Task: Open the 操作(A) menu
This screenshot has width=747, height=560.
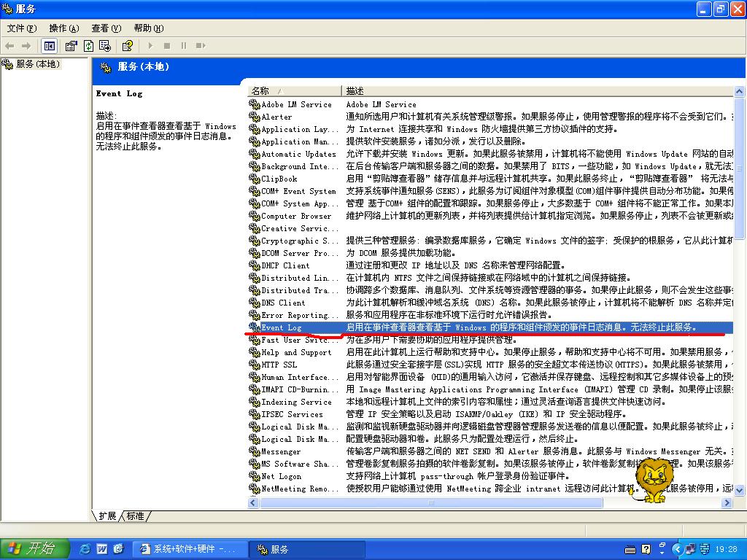Action: click(x=64, y=28)
